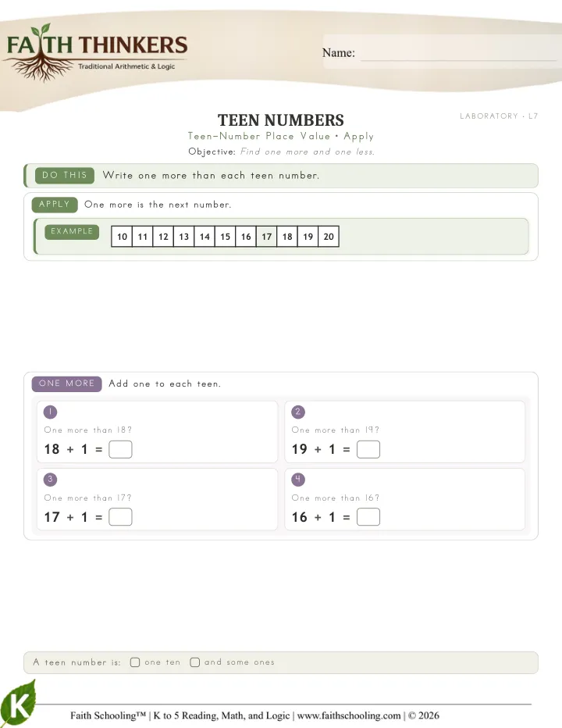Image resolution: width=562 pixels, height=728 pixels.
Task: Click the purple number 4 circle
Action: pos(298,480)
